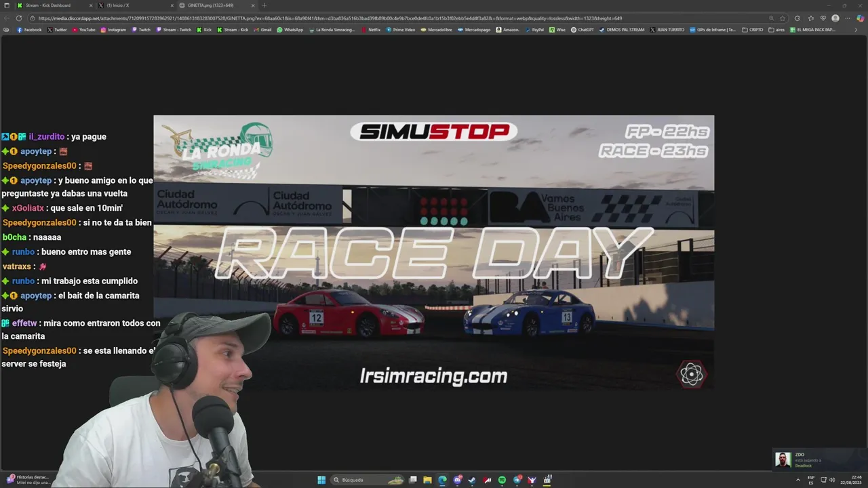The width and height of the screenshot is (868, 488).
Task: Select the GINETTA.png tab
Action: (x=216, y=5)
